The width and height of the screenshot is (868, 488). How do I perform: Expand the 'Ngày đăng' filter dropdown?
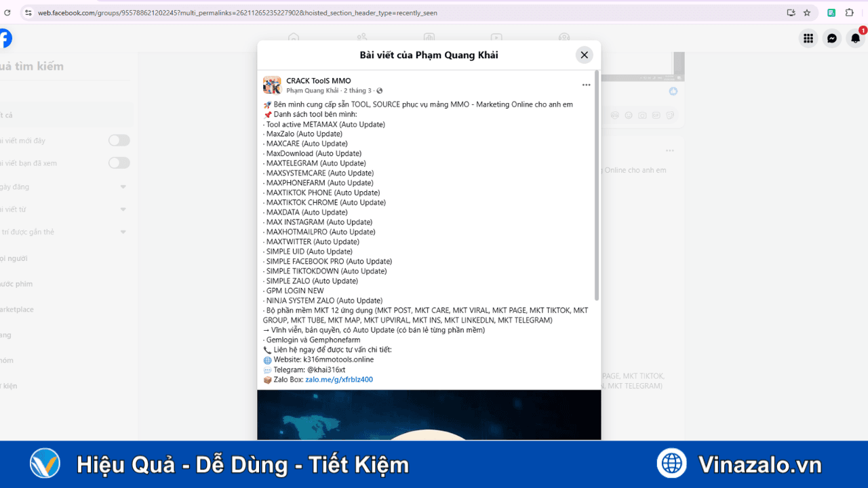coord(123,186)
